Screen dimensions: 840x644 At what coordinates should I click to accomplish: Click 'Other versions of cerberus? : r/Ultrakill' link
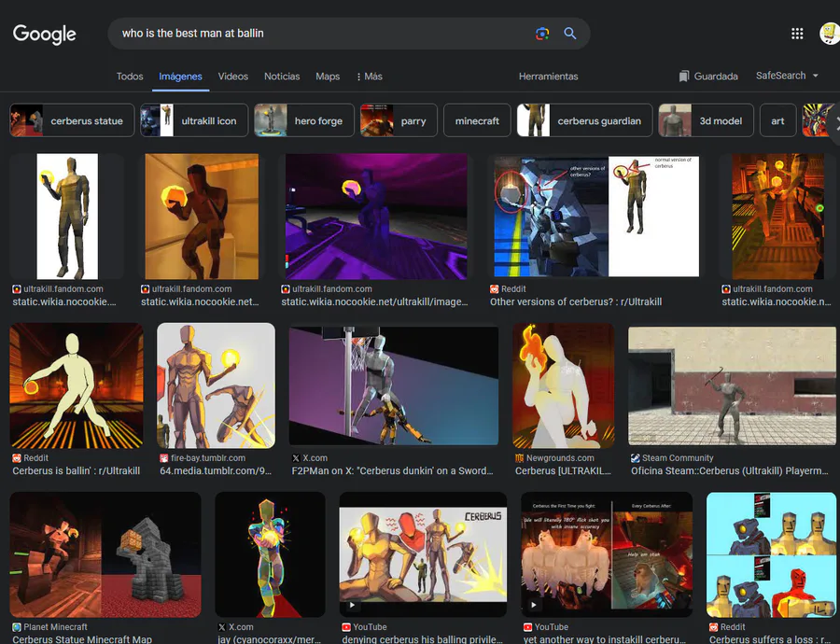click(576, 301)
